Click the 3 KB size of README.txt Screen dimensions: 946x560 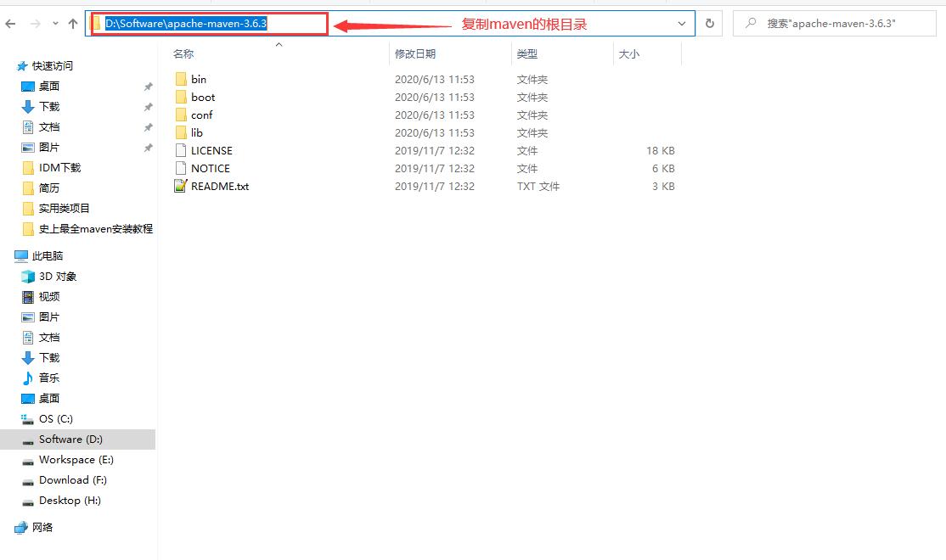coord(664,187)
